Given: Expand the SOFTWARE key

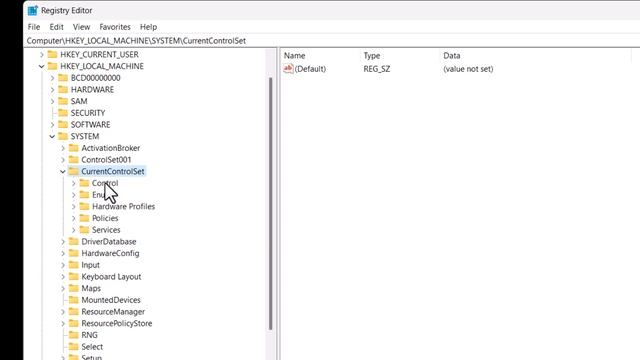Looking at the screenshot, I should click(x=52, y=125).
